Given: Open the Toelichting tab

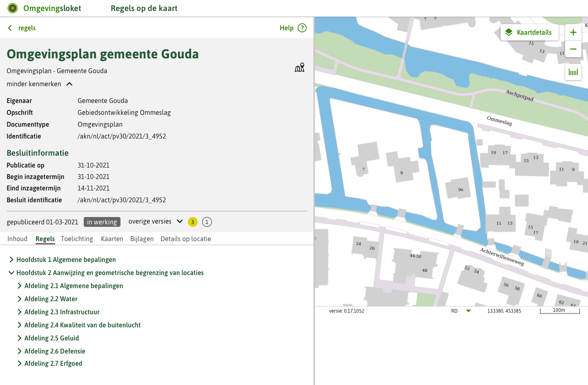Looking at the screenshot, I should coord(77,239).
